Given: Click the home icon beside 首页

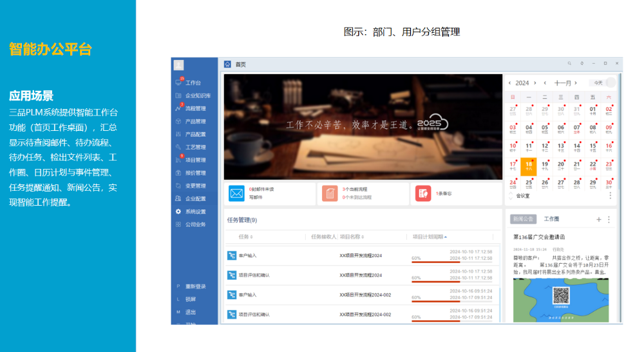Looking at the screenshot, I should (x=227, y=64).
